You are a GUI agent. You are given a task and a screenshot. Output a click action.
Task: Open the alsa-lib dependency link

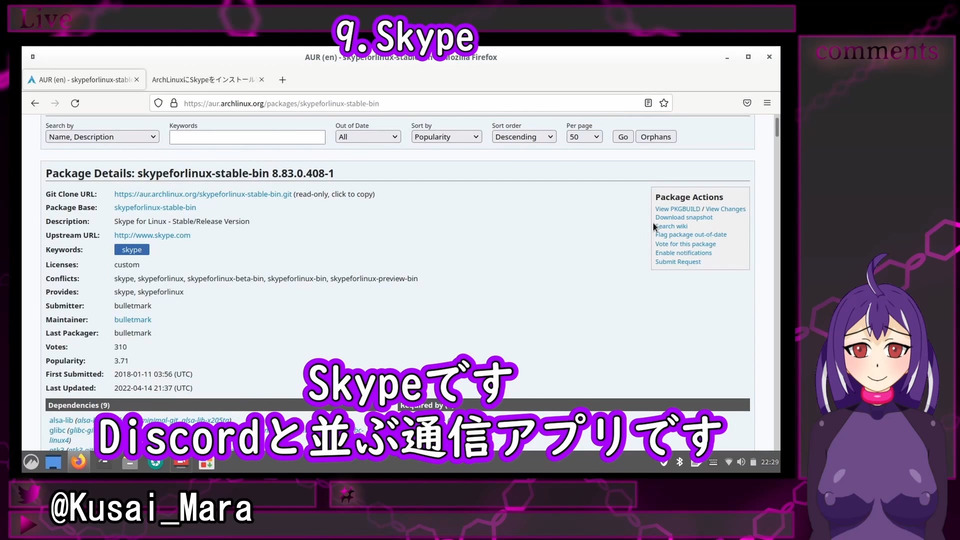(61, 421)
